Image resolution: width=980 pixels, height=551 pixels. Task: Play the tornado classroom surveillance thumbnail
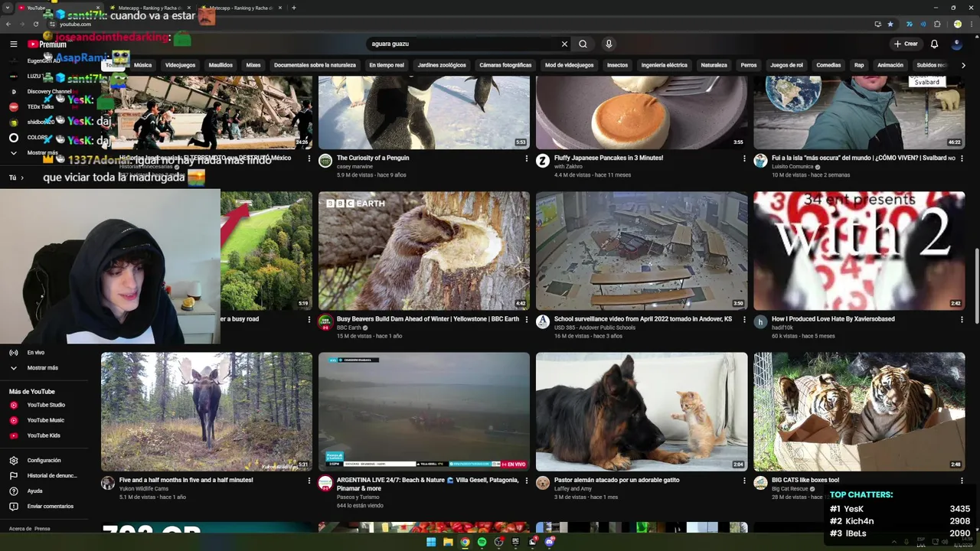click(642, 251)
